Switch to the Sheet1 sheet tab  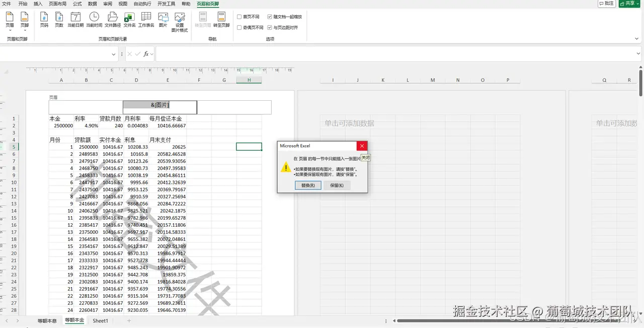(100, 320)
